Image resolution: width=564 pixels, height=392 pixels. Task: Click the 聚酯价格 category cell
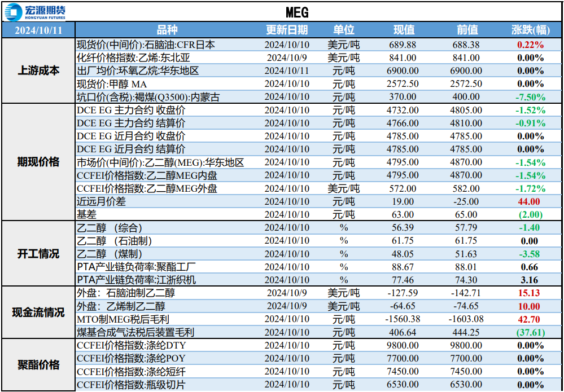38,365
